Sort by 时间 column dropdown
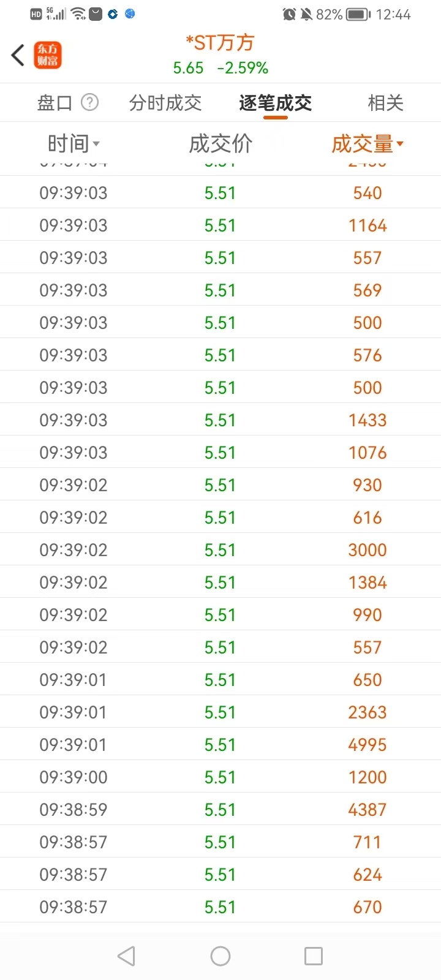 73,144
